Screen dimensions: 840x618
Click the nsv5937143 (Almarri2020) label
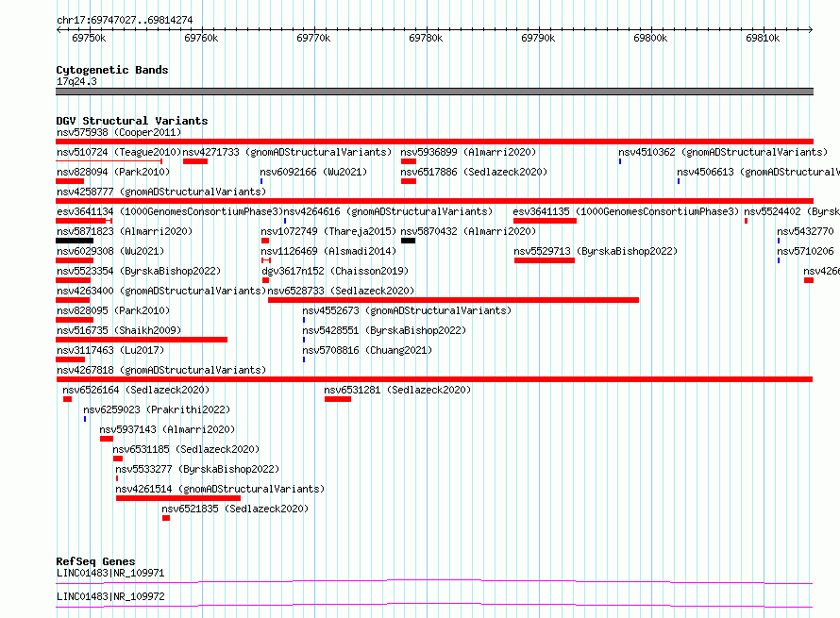click(167, 429)
